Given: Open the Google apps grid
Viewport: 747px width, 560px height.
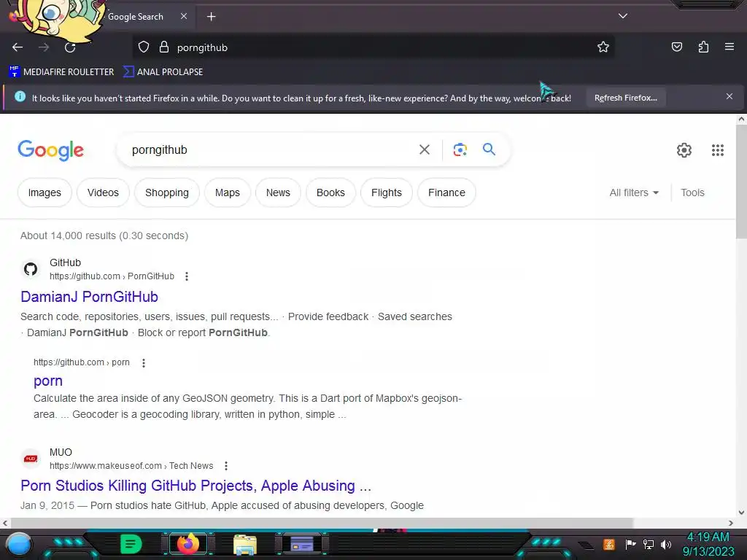Looking at the screenshot, I should (x=718, y=150).
